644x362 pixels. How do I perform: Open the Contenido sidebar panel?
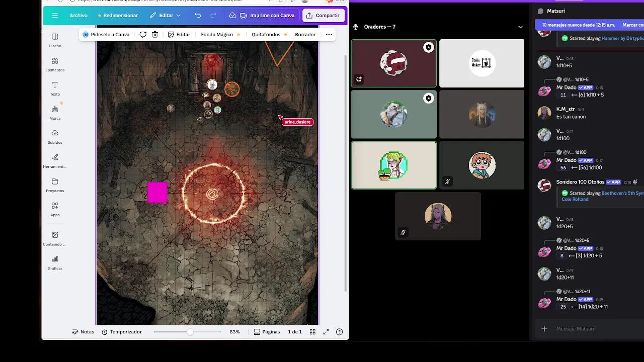(x=55, y=238)
